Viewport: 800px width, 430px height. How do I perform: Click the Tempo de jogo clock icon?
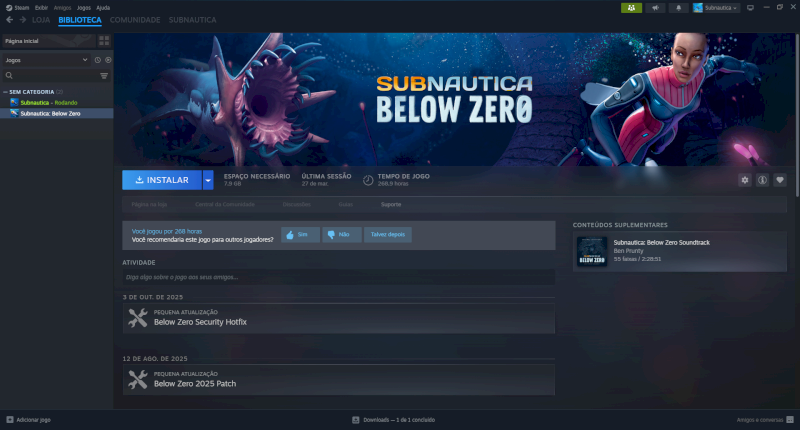point(368,180)
